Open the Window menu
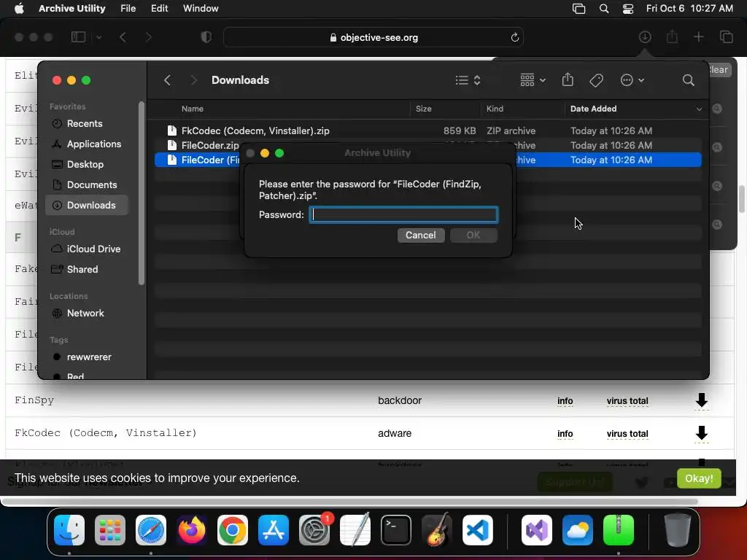 201,9
